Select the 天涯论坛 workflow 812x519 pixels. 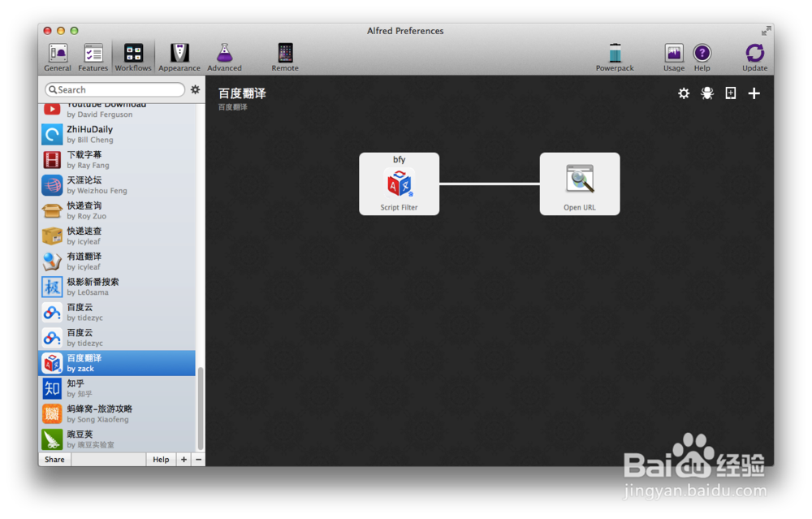pos(117,185)
